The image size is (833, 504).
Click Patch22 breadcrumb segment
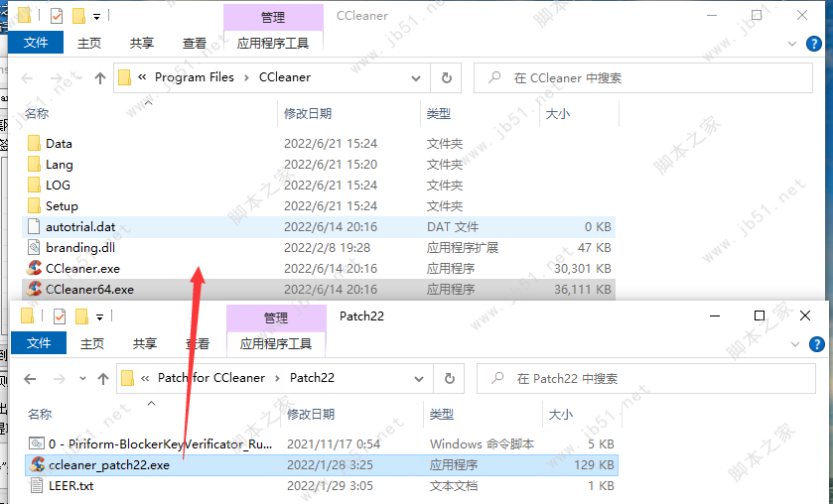[x=313, y=378]
